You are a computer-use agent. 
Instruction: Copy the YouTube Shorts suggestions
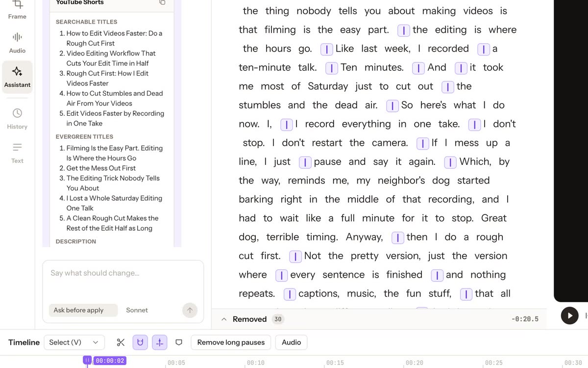[x=162, y=2]
